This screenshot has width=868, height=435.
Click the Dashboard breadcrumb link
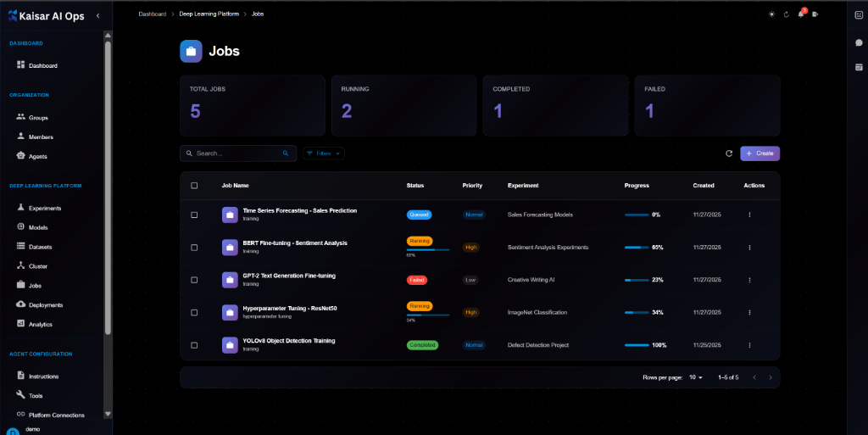153,14
